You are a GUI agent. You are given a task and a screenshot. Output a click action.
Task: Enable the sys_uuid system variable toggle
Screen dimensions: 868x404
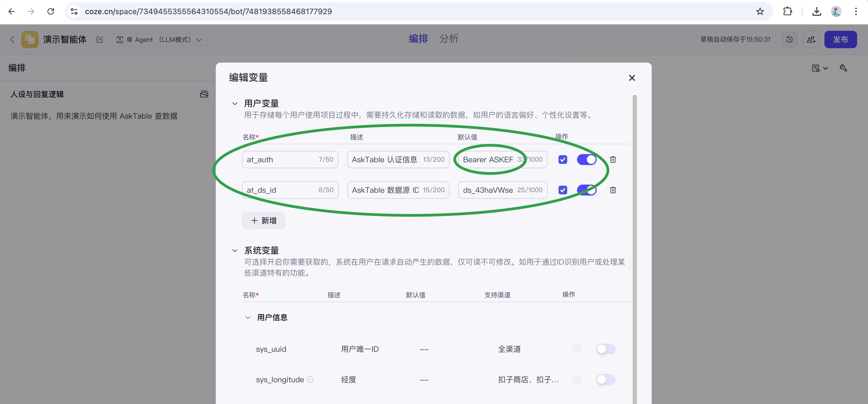606,349
